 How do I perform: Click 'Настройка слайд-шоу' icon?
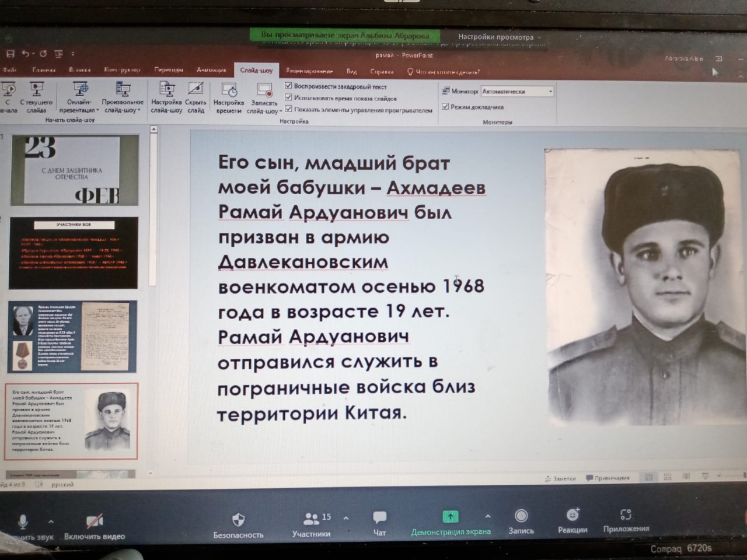167,89
